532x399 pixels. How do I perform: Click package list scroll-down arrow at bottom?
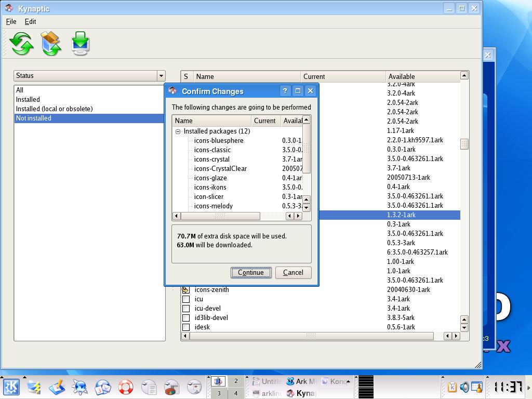(x=464, y=328)
